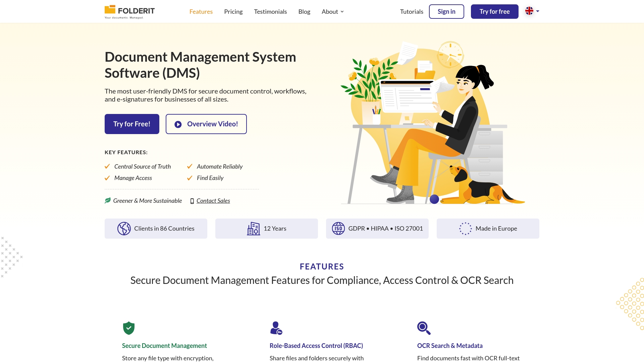
Task: Open Testimonials in the navigation
Action: [270, 11]
